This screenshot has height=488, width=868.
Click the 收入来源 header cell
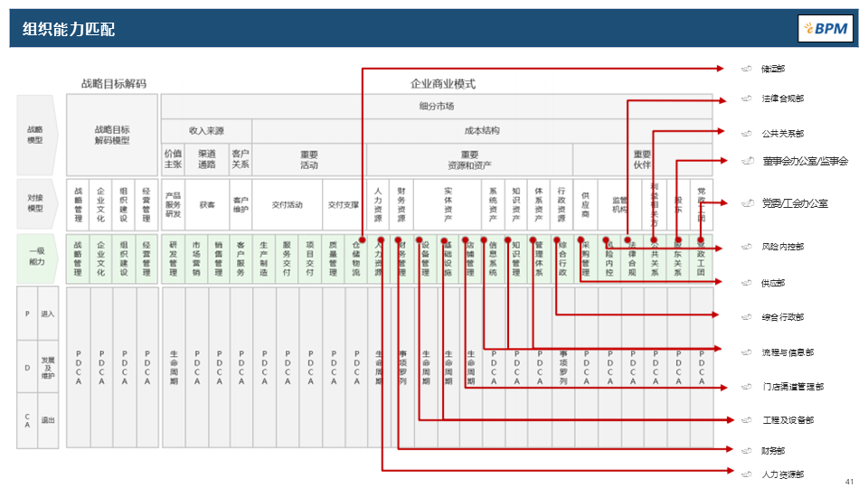click(206, 130)
